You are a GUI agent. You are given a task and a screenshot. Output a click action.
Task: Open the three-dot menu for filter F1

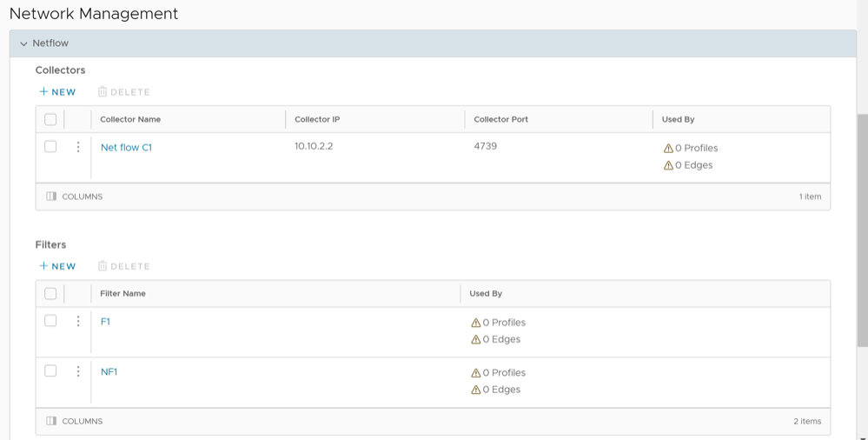(x=78, y=321)
